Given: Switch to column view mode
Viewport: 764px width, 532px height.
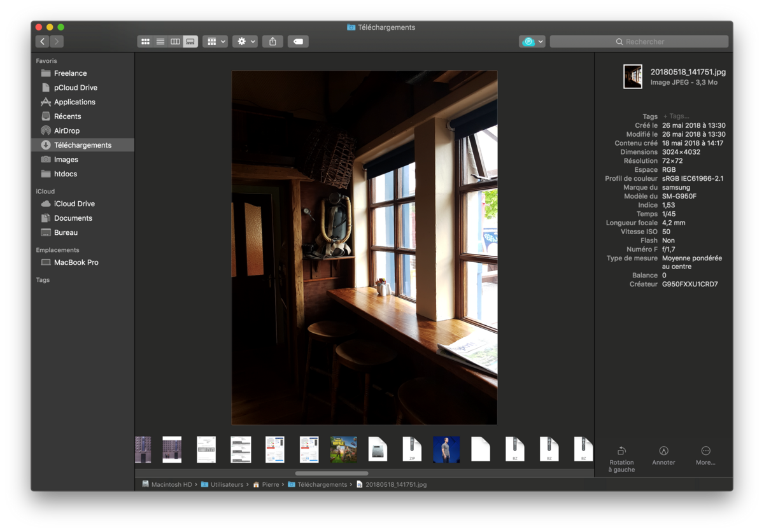Looking at the screenshot, I should point(175,41).
